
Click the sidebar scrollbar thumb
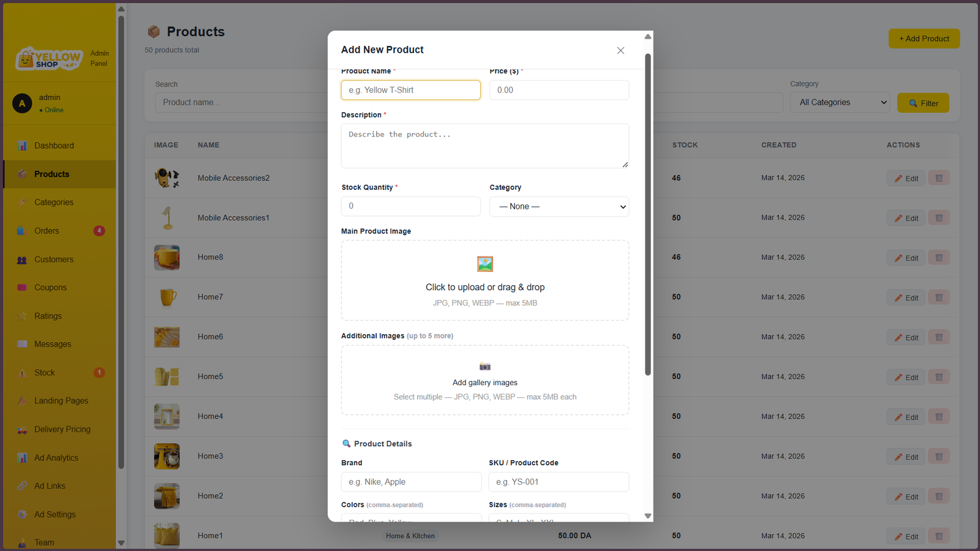point(121,242)
